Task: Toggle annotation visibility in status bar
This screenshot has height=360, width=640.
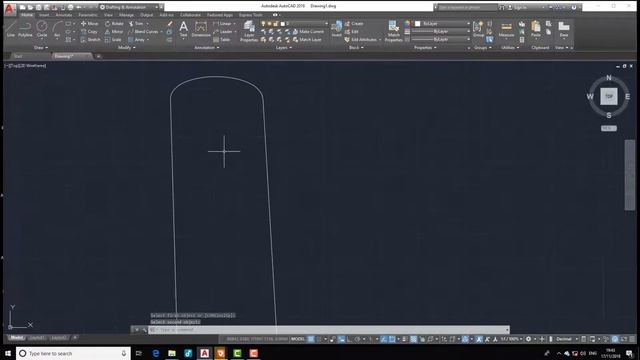Action: [479, 339]
